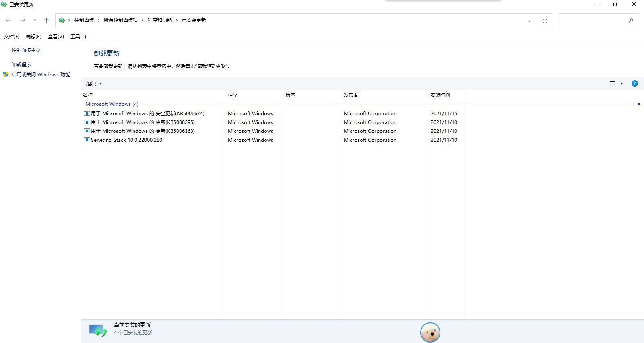This screenshot has height=343, width=644.
Task: Open the 文件(F) menu
Action: click(x=12, y=36)
